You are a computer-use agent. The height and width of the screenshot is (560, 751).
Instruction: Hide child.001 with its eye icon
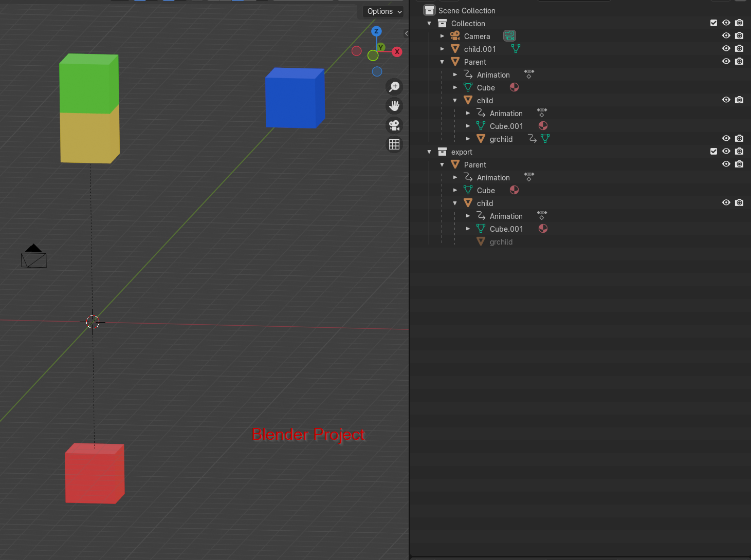(x=726, y=49)
